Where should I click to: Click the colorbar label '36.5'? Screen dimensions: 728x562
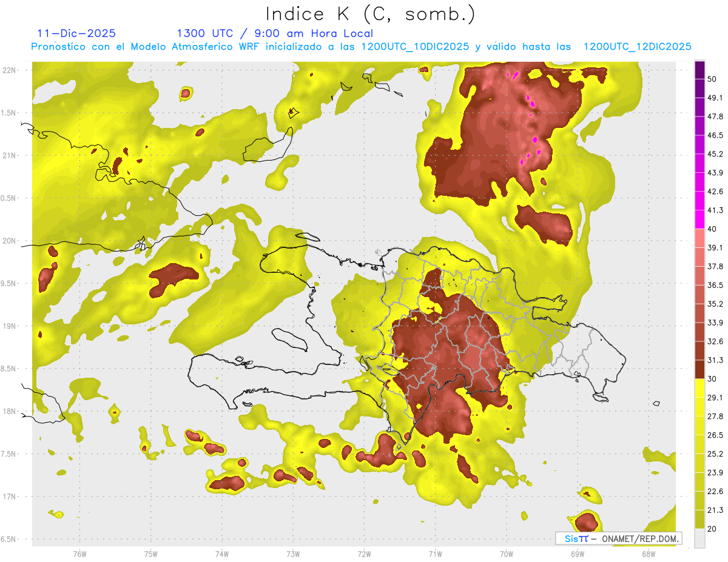tap(715, 285)
